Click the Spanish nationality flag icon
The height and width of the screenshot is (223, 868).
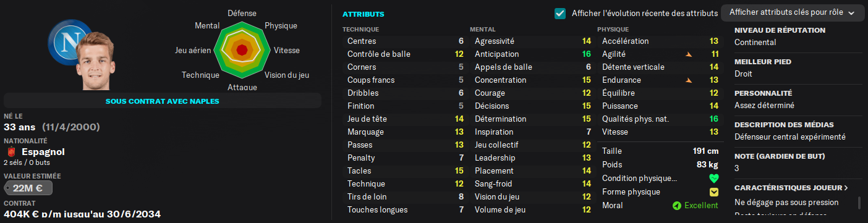(x=11, y=152)
